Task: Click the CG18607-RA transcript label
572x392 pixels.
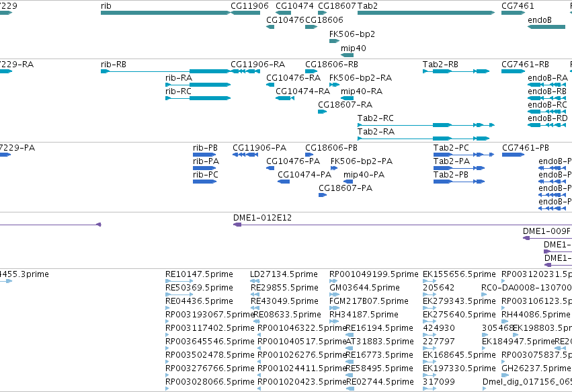Action: pyautogui.click(x=345, y=105)
